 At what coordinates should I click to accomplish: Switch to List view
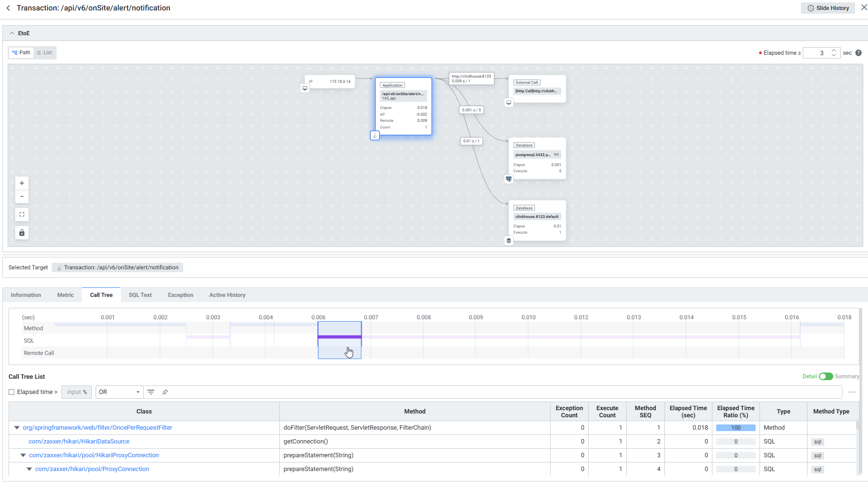click(45, 53)
